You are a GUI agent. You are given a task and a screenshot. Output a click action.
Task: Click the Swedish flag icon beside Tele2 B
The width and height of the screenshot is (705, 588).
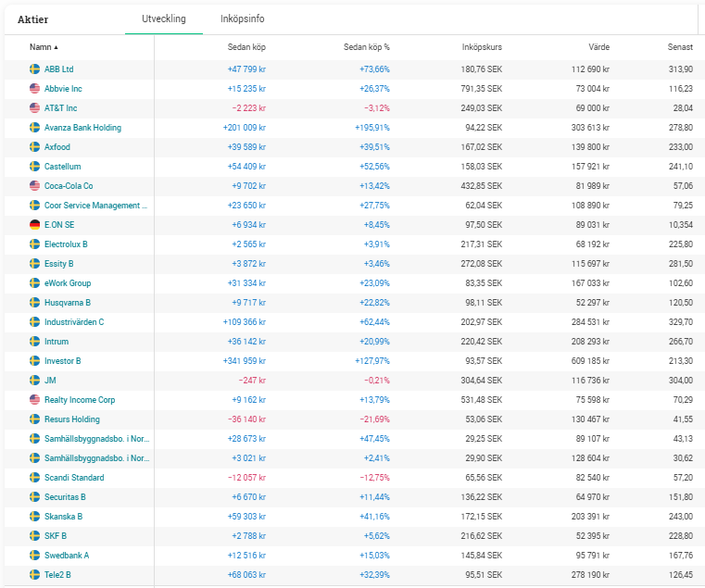coord(34,574)
